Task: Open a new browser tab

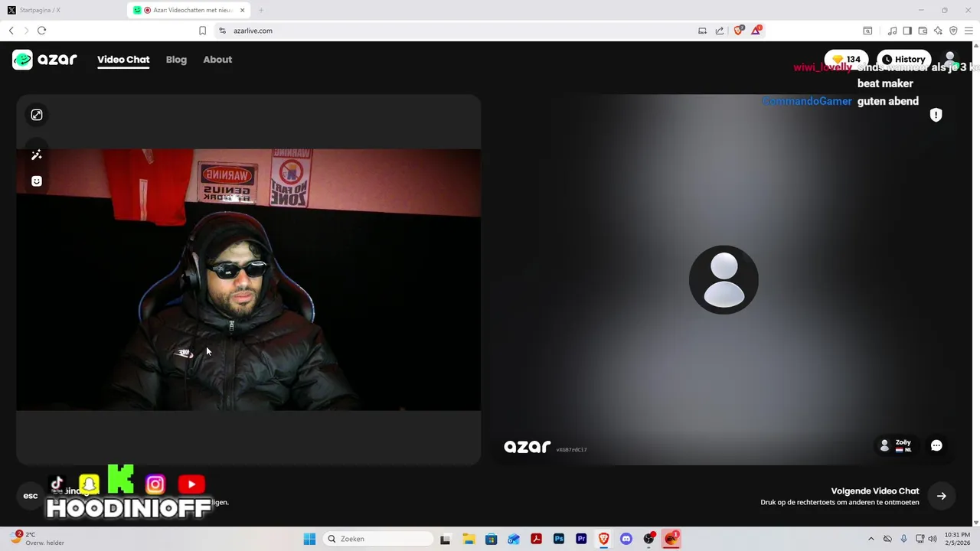Action: (x=261, y=10)
